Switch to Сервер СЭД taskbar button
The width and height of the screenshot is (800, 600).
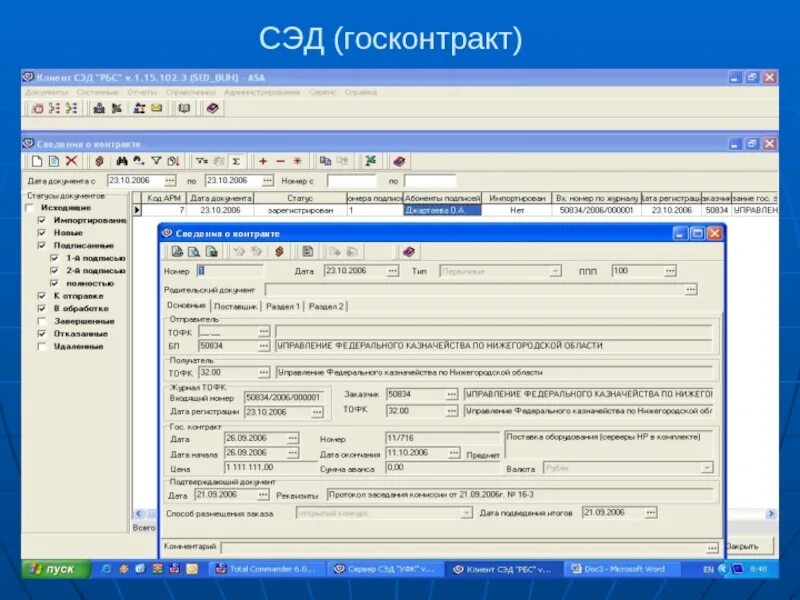tap(385, 569)
